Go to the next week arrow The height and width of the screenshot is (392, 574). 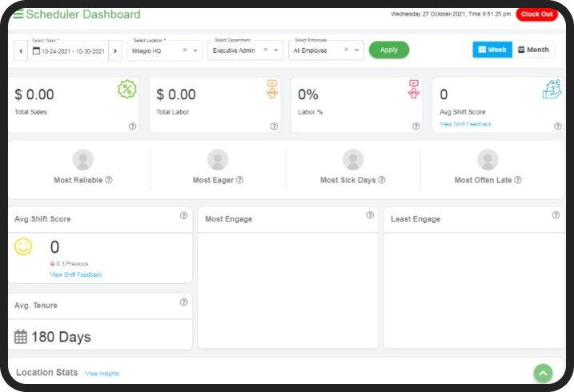115,51
